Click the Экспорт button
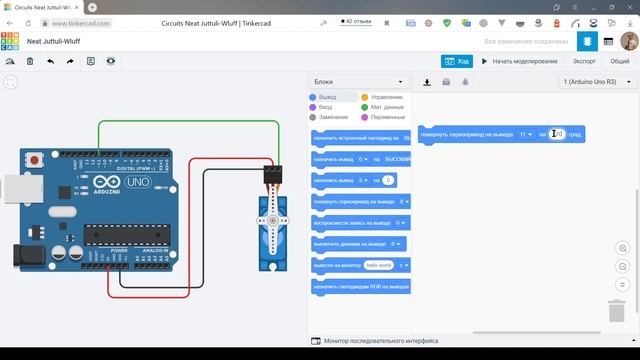Image resolution: width=640 pixels, height=360 pixels. (584, 61)
